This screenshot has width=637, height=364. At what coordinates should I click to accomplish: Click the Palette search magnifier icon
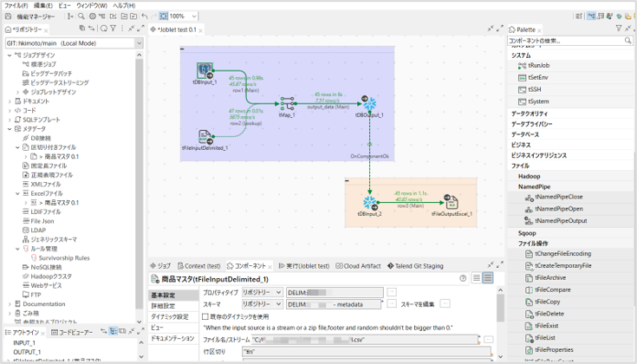point(627,41)
